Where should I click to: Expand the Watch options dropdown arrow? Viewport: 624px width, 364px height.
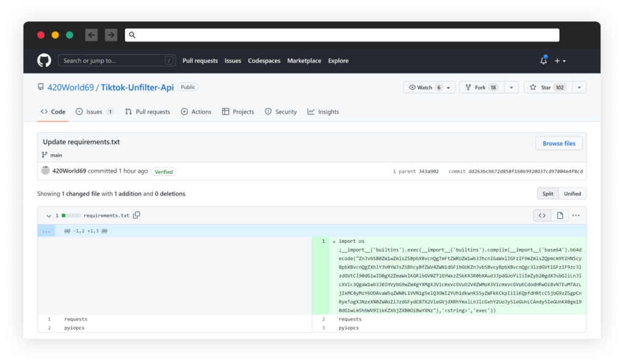(x=449, y=88)
